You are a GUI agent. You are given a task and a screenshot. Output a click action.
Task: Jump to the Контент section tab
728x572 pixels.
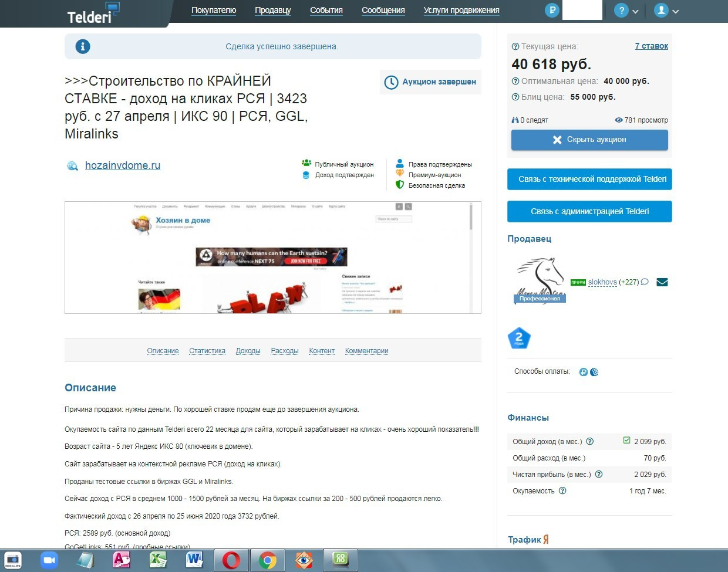pyautogui.click(x=322, y=351)
